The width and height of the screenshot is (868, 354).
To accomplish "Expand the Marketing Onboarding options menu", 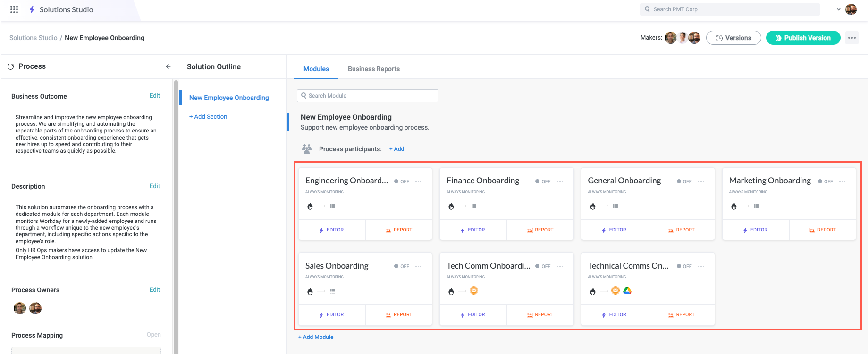I will click(x=842, y=181).
